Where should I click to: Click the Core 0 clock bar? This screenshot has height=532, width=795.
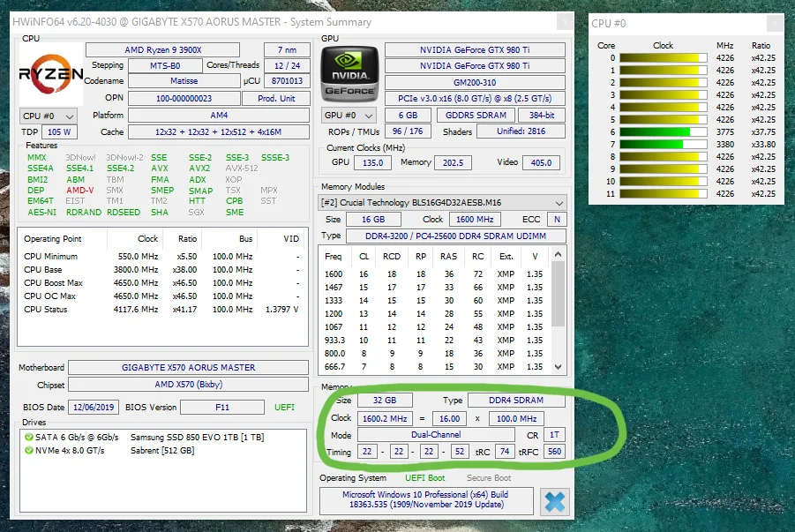pos(664,58)
